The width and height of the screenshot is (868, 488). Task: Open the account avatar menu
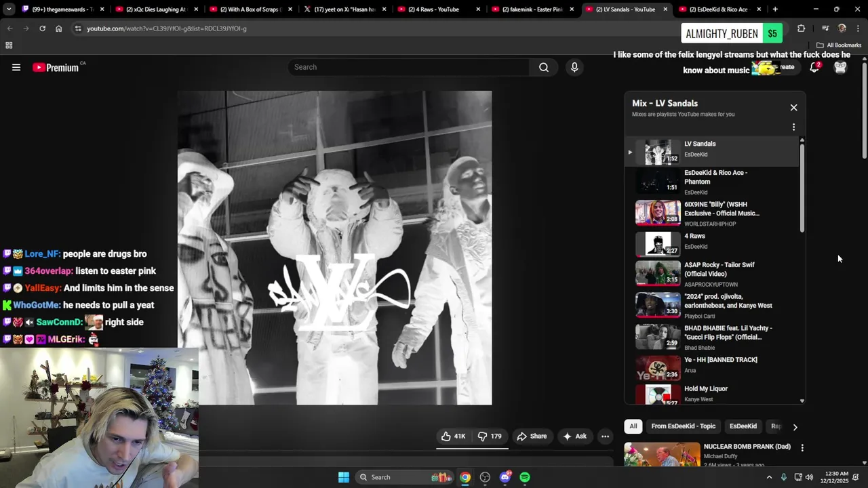point(840,67)
